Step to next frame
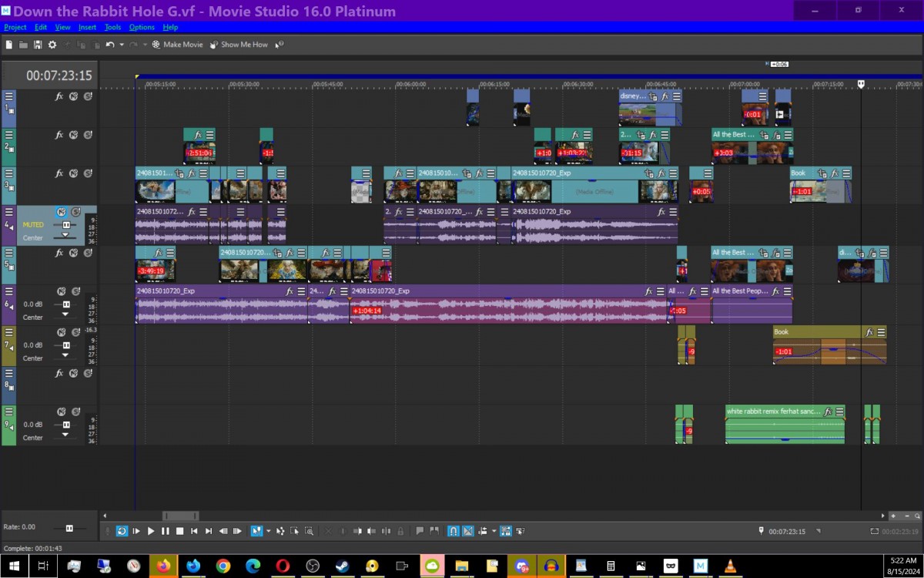Screen dimensions: 924x578 coord(237,531)
